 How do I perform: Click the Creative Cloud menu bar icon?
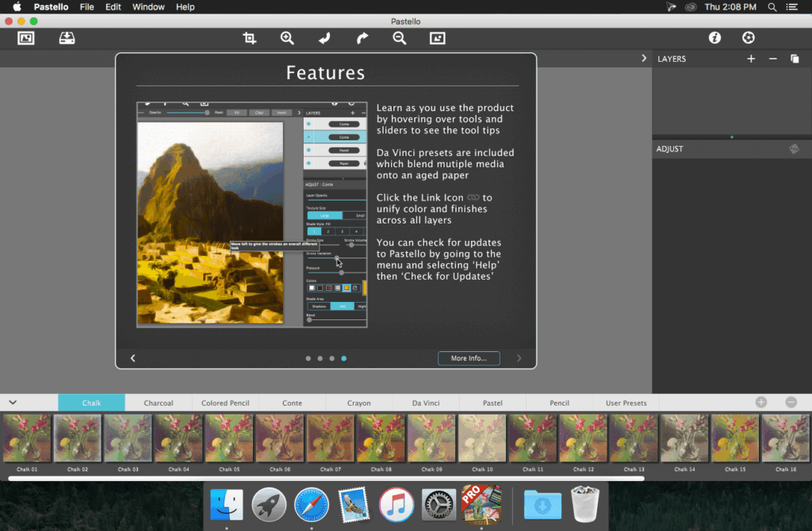(691, 6)
